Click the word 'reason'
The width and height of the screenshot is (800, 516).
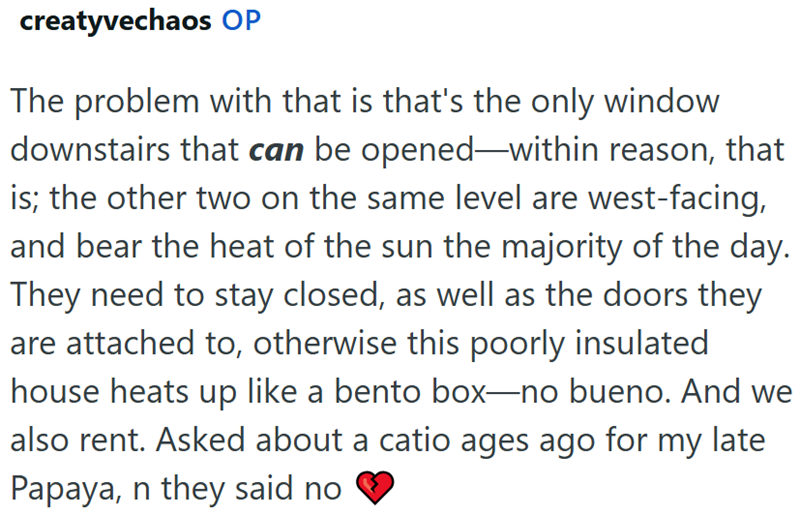(x=662, y=150)
